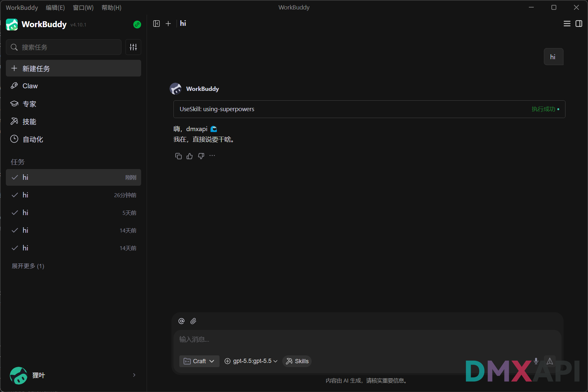The width and height of the screenshot is (588, 392).
Task: Send the message with send icon
Action: [x=550, y=361]
